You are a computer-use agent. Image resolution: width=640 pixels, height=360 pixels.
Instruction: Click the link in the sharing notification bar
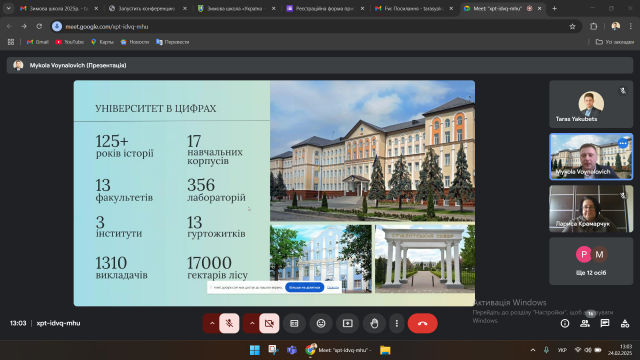333,287
